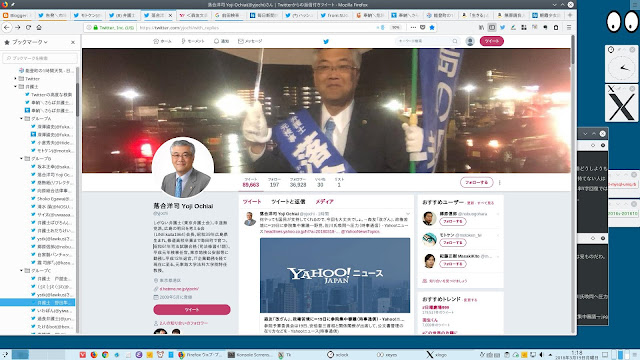Switch to the Blogger tab
Screen dimensions: 640x360
coord(16,15)
